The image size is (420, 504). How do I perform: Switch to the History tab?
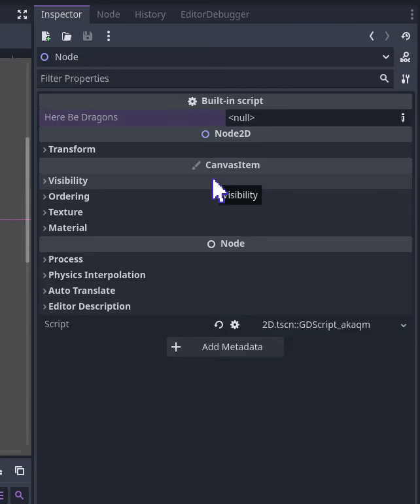150,14
